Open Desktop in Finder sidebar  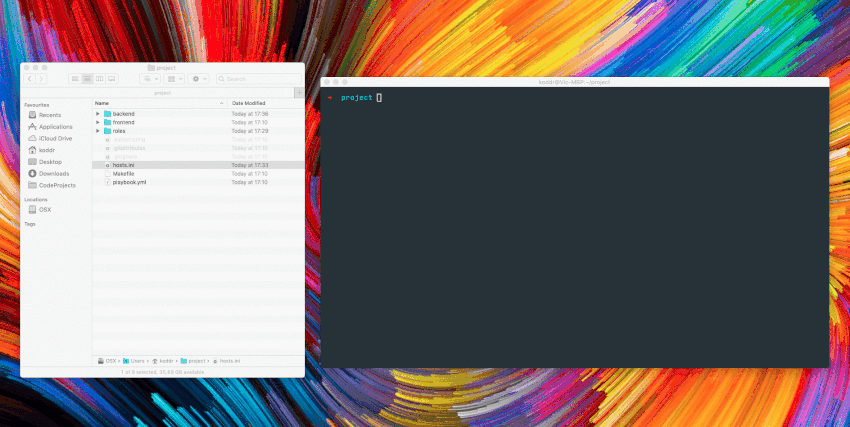click(x=45, y=162)
